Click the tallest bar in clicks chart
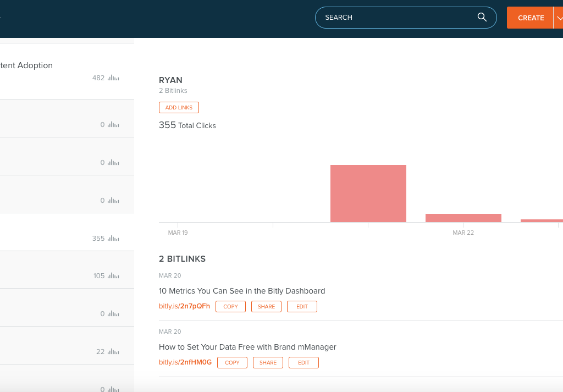The image size is (563, 392). click(x=368, y=194)
